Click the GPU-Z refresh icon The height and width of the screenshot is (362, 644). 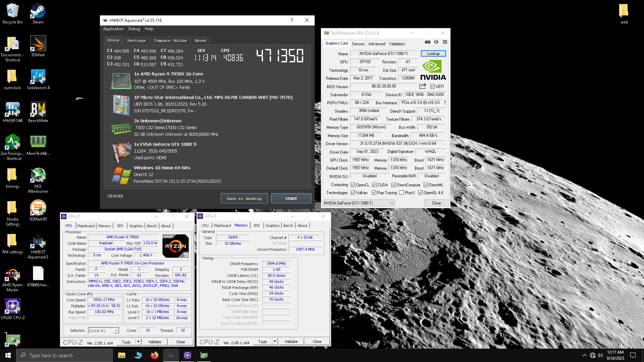pyautogui.click(x=436, y=42)
